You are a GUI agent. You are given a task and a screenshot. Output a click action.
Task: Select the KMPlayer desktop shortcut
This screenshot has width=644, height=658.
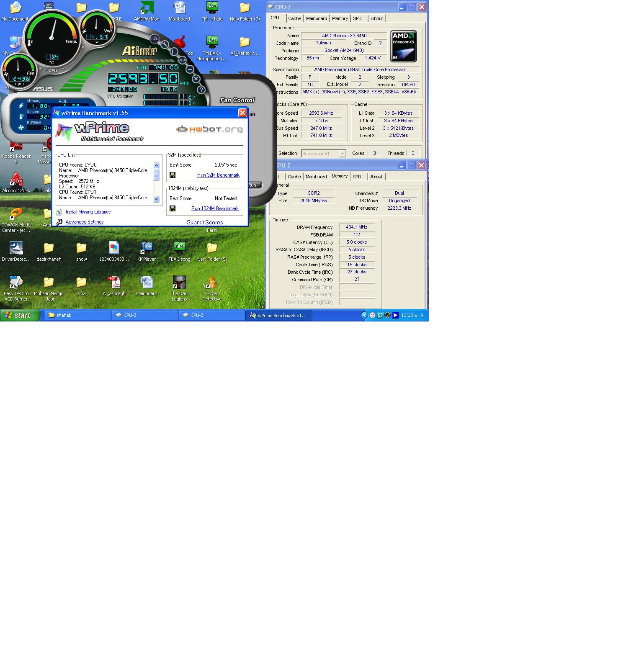pos(147,252)
